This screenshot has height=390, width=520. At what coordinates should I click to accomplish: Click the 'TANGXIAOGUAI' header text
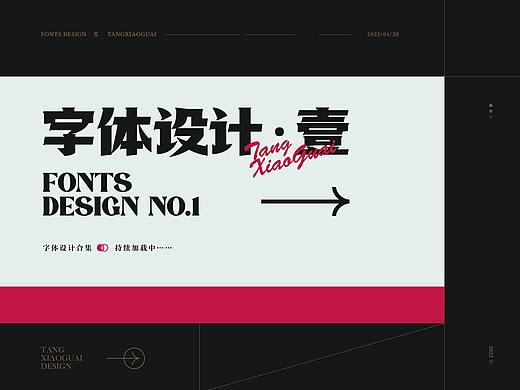[132, 34]
